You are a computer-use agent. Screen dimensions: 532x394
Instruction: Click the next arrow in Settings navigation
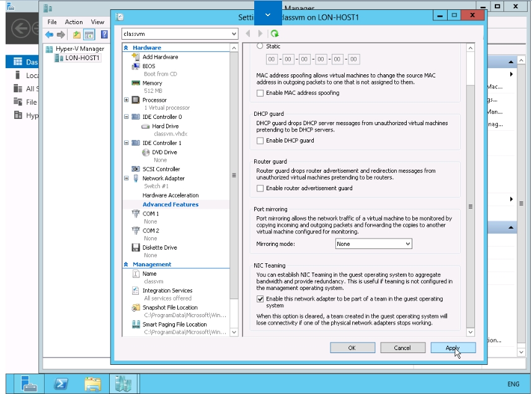click(x=260, y=33)
